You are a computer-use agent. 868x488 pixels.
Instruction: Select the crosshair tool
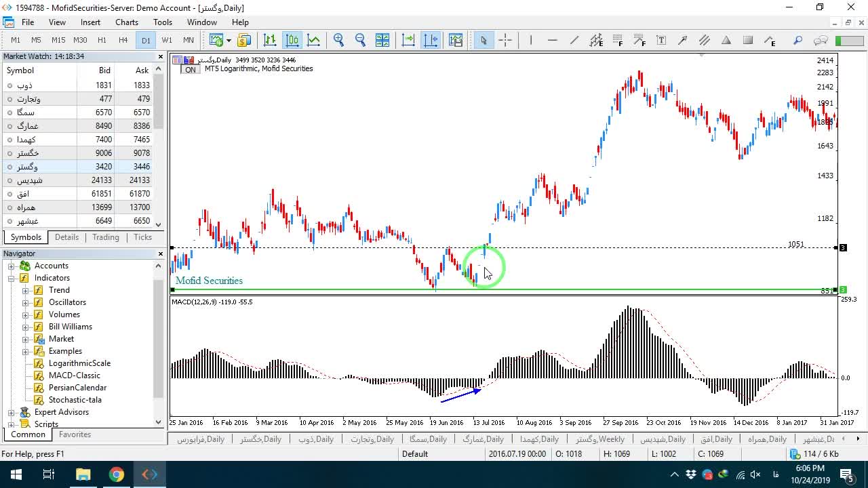tap(505, 40)
